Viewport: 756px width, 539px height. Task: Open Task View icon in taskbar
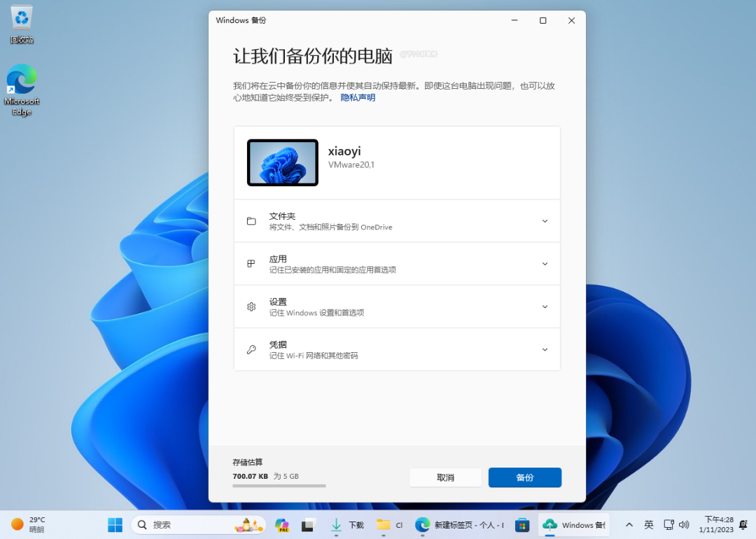pyautogui.click(x=308, y=524)
